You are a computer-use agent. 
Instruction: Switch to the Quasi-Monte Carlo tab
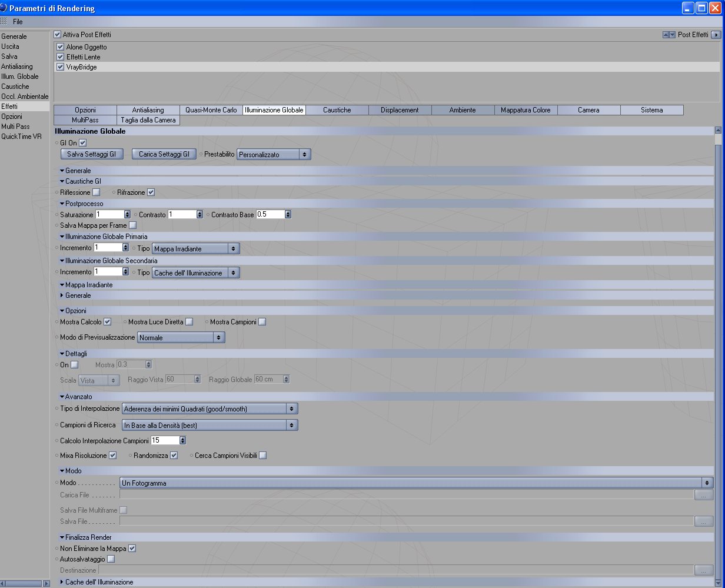[x=211, y=110]
